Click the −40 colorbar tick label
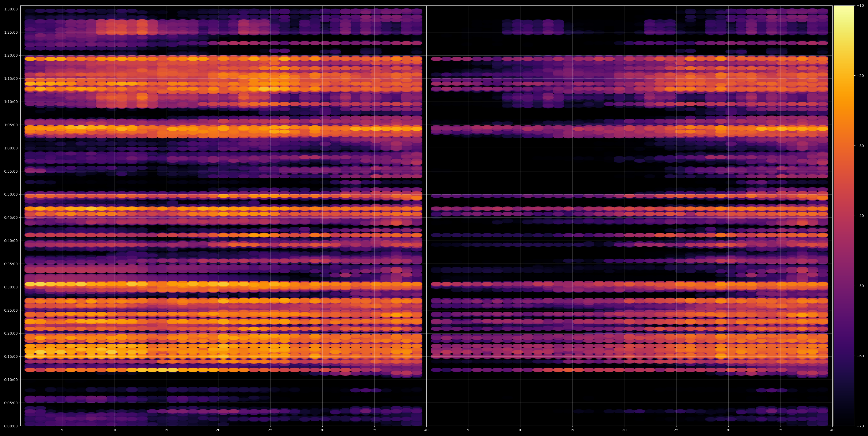This screenshot has width=868, height=436. click(x=861, y=216)
